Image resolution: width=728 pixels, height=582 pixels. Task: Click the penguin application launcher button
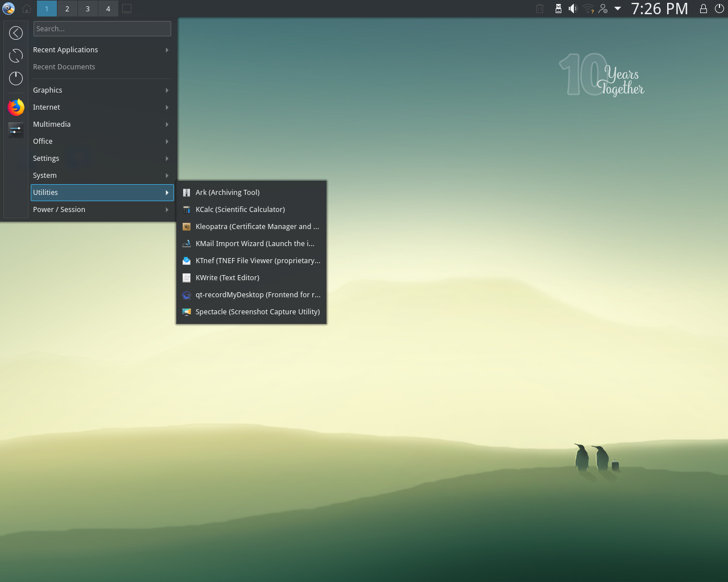point(9,9)
